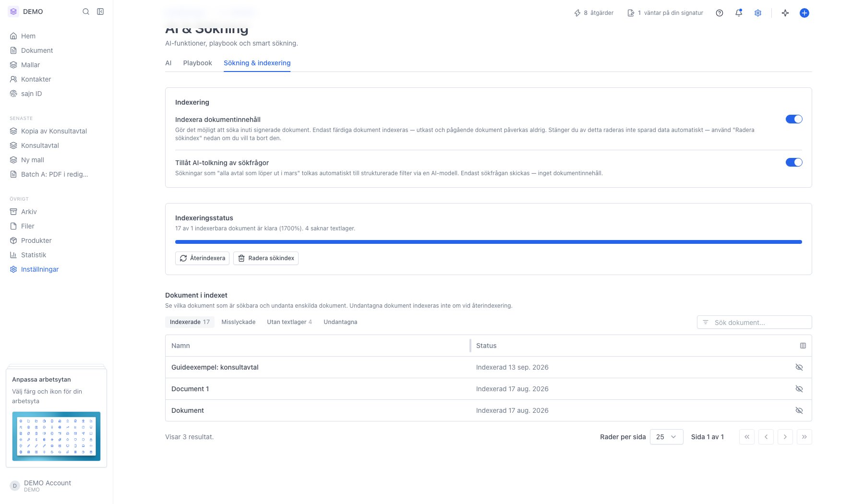Click the settings gear in top bar
This screenshot has height=504, width=864.
(758, 13)
